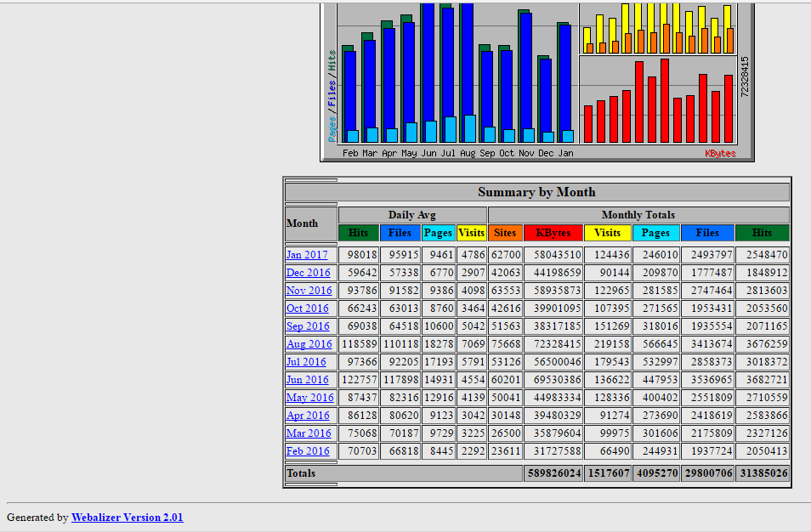Screen dimensions: 811x532
Task: Open the Apr 2016 monthly report
Action: click(x=308, y=416)
